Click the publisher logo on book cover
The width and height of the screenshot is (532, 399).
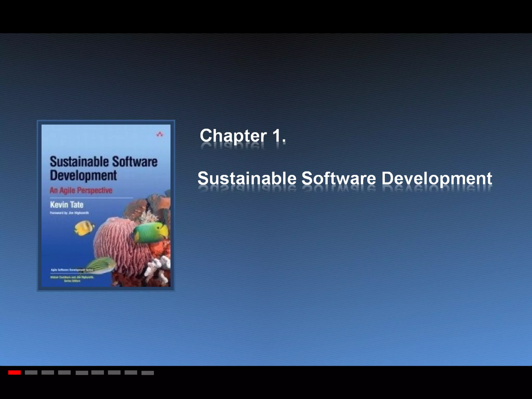159,134
